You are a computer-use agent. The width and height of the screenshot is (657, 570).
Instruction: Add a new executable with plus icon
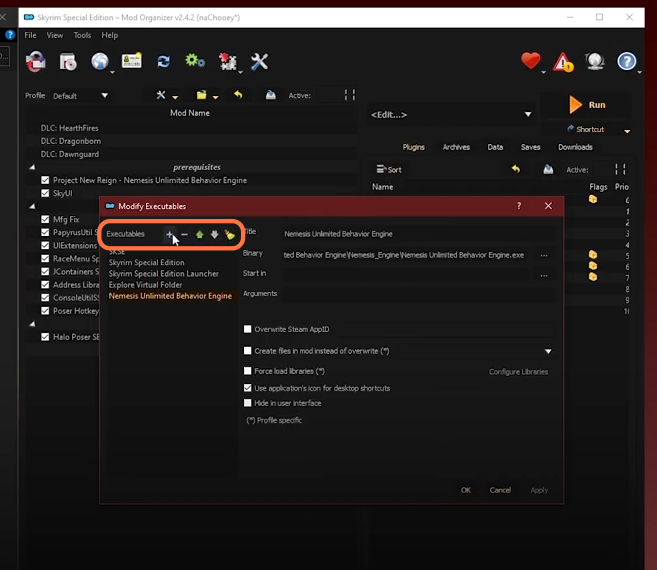tap(169, 235)
